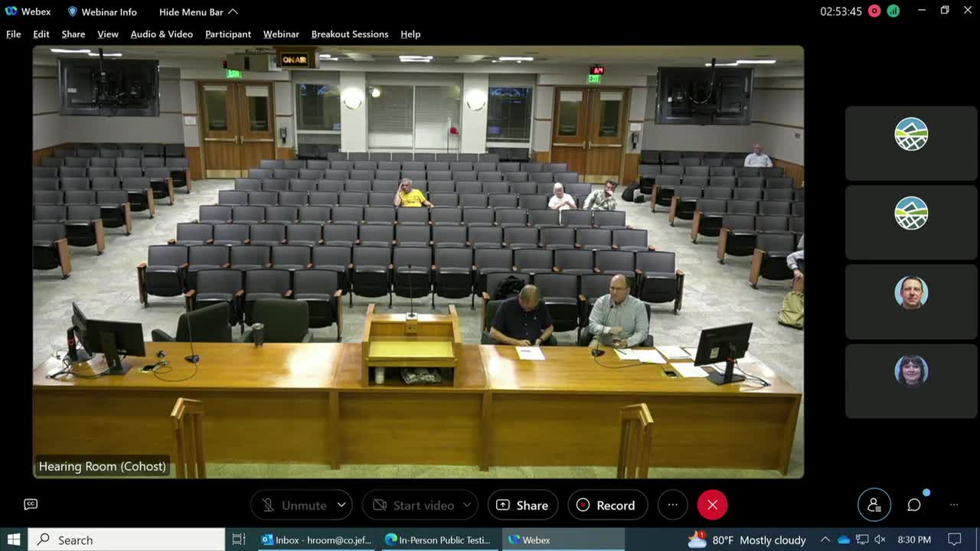Open the 8:30 PM taskbar clock

click(914, 540)
